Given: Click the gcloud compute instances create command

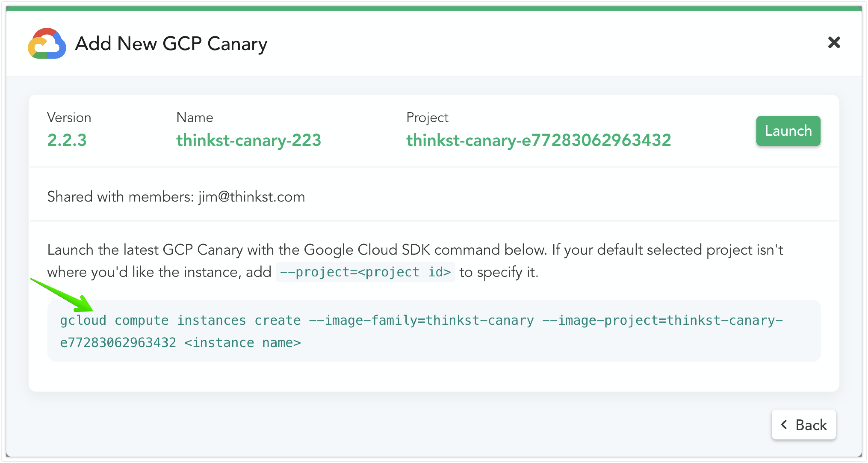Looking at the screenshot, I should [434, 331].
